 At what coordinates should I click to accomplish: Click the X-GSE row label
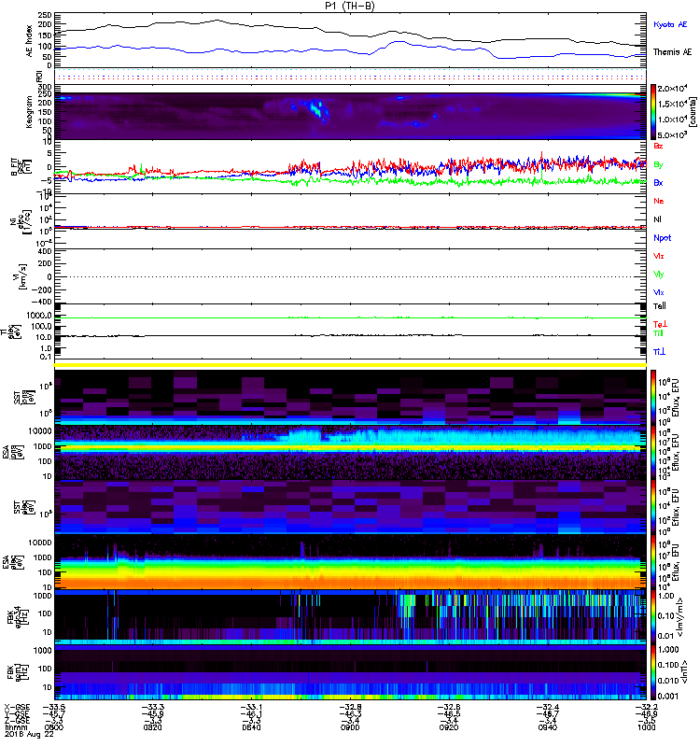coord(18,708)
